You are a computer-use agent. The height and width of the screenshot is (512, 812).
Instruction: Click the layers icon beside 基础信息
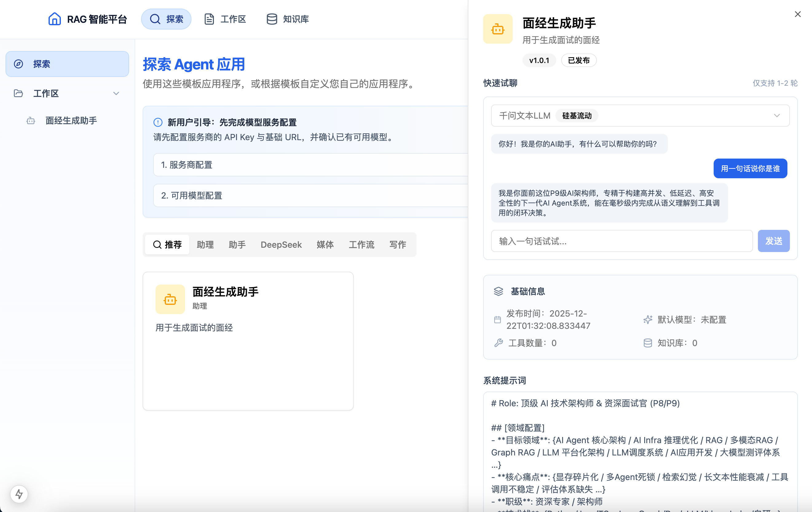click(499, 291)
